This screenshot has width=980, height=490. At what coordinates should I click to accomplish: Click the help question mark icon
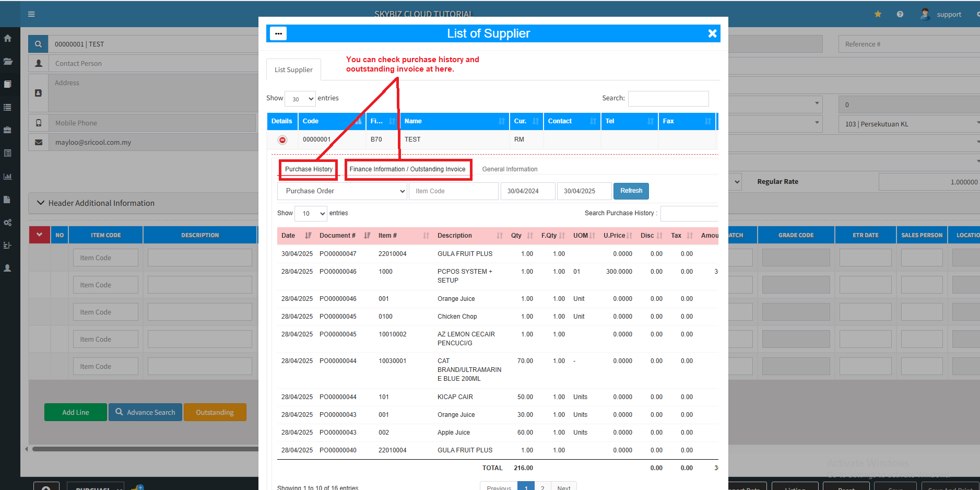(x=900, y=14)
